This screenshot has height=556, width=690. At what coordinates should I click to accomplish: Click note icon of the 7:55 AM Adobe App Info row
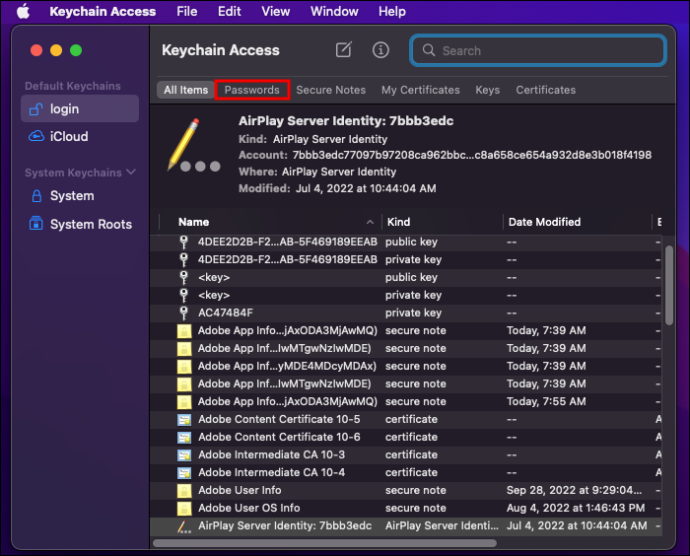pyautogui.click(x=184, y=401)
